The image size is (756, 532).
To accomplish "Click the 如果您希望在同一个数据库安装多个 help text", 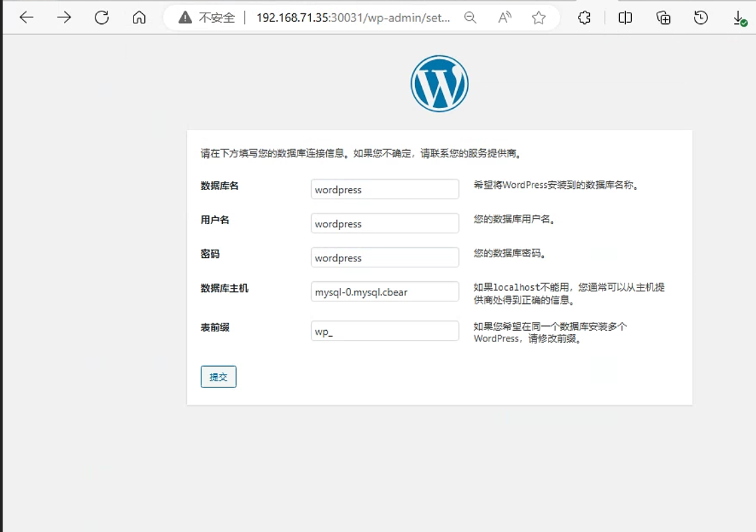I will tap(550, 333).
